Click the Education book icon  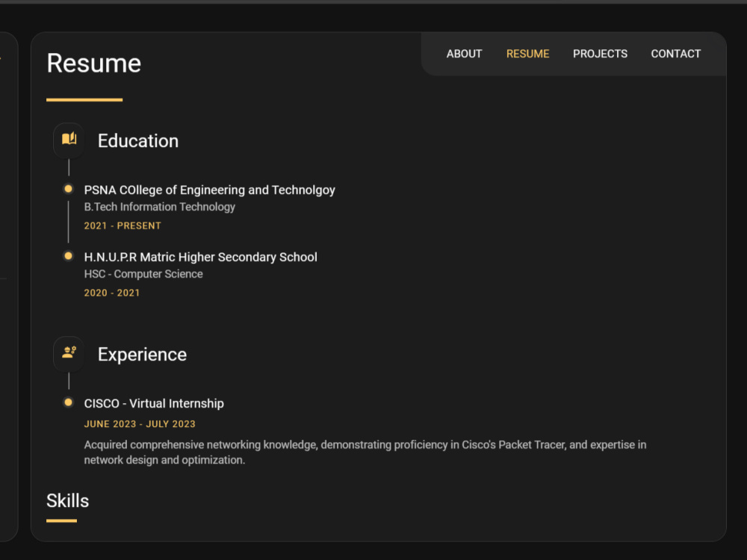tap(69, 140)
